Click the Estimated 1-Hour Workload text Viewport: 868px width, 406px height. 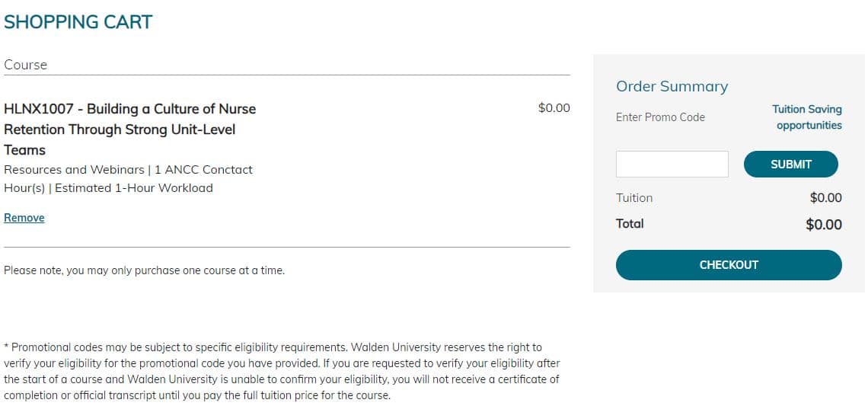134,188
